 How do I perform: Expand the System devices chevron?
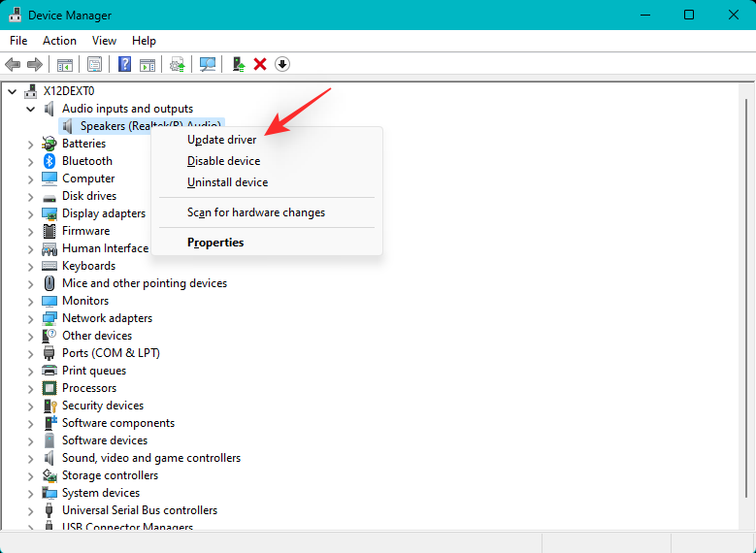[x=30, y=493]
